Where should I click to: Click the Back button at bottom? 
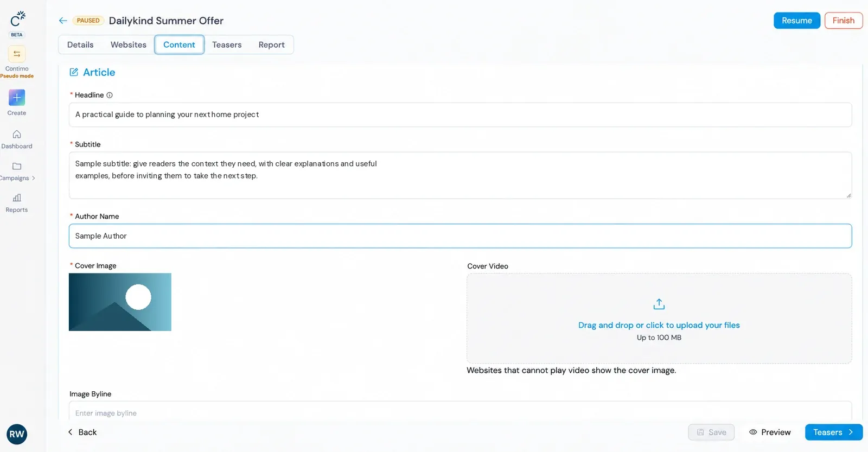(82, 432)
